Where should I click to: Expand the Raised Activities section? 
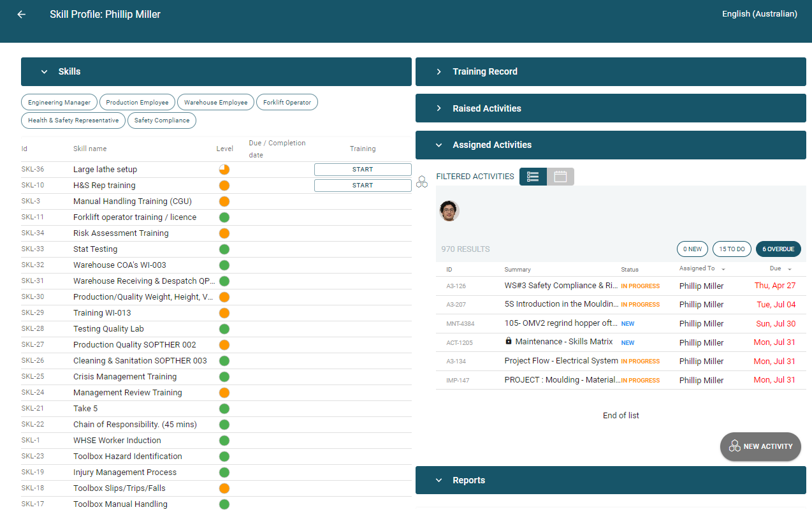click(x=439, y=108)
